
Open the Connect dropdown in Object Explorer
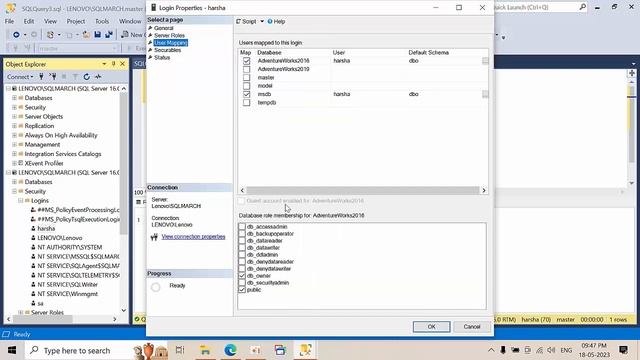pyautogui.click(x=20, y=77)
